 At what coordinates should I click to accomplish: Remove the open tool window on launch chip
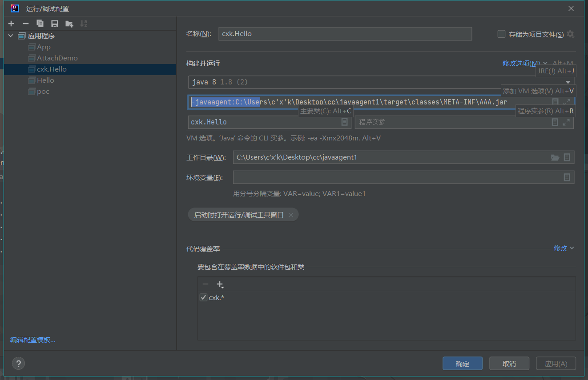(x=291, y=215)
